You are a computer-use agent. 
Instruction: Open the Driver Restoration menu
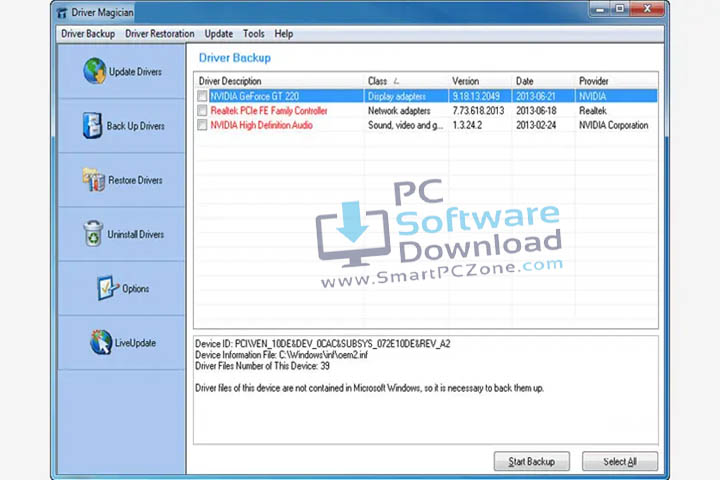[x=159, y=34]
